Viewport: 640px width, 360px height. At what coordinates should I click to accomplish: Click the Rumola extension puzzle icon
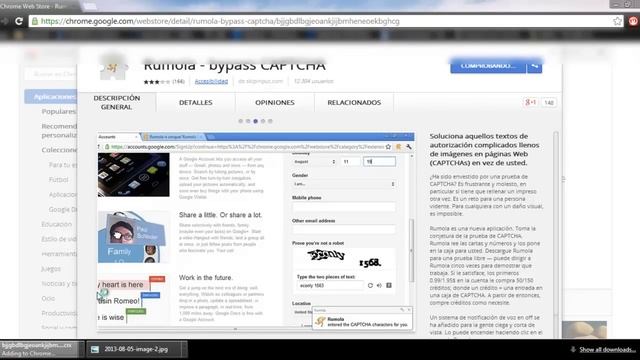tap(113, 68)
